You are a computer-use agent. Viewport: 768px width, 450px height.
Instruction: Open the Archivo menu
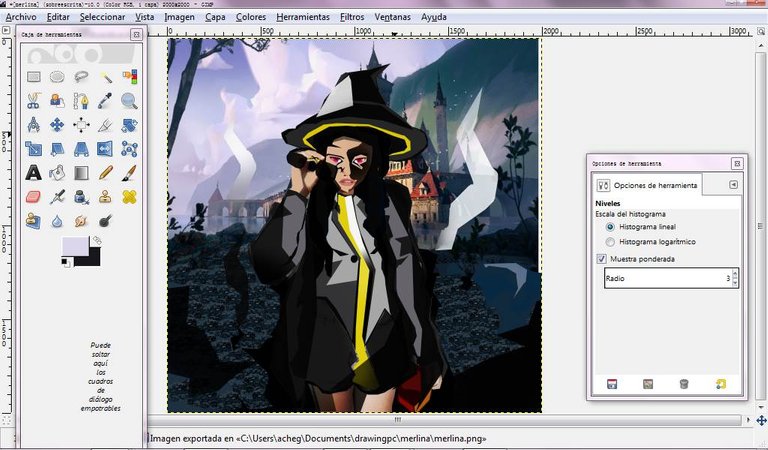(x=21, y=17)
